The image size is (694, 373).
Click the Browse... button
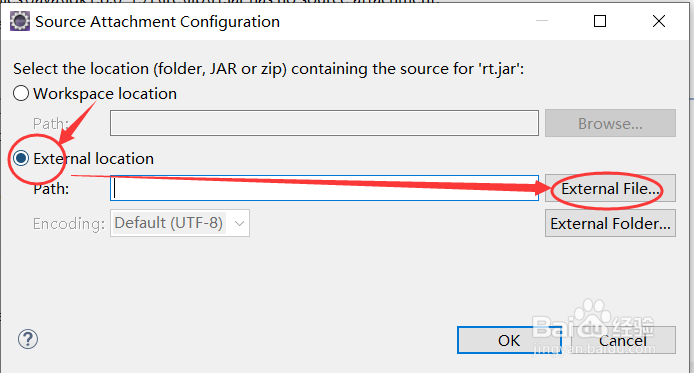(x=610, y=123)
